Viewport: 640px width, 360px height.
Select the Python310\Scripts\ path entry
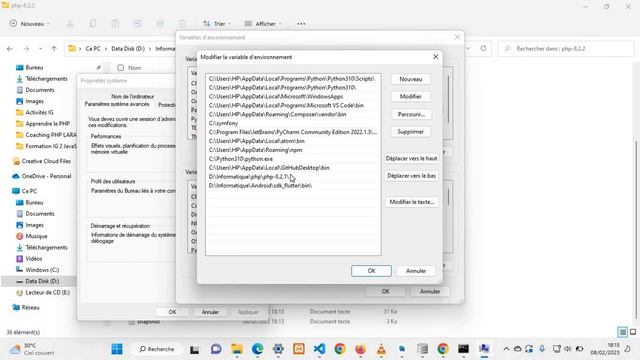293,79
